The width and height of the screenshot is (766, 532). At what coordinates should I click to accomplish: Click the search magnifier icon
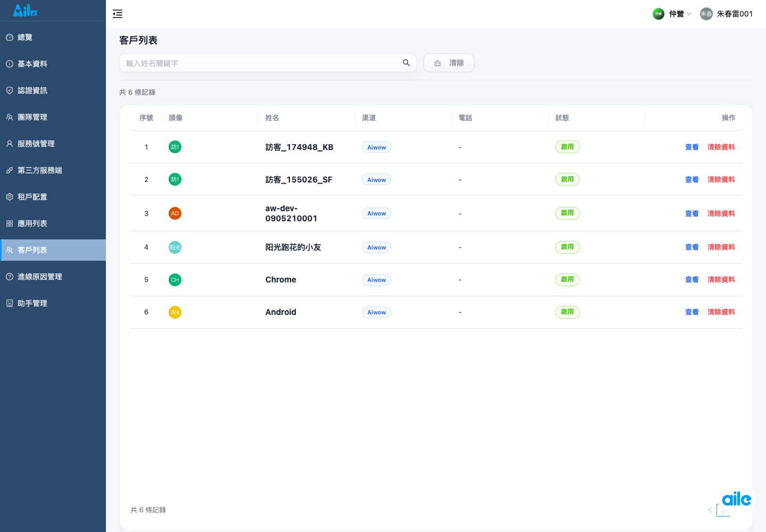(x=406, y=63)
